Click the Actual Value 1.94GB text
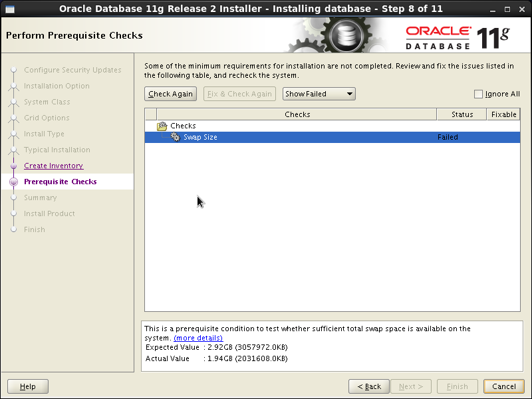The image size is (532, 399). tap(217, 358)
